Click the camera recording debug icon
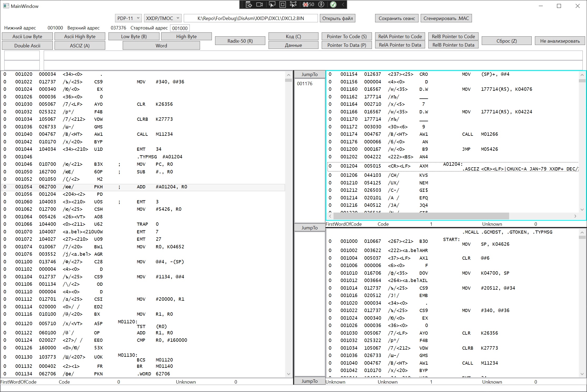Screen dimensions: 587x392 click(260, 4)
